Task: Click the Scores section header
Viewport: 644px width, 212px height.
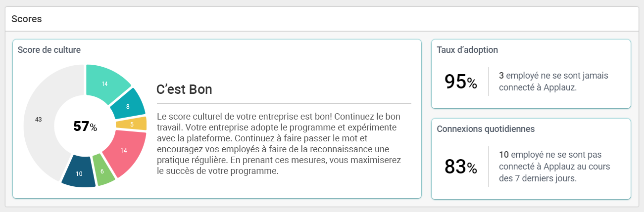Action: 27,19
